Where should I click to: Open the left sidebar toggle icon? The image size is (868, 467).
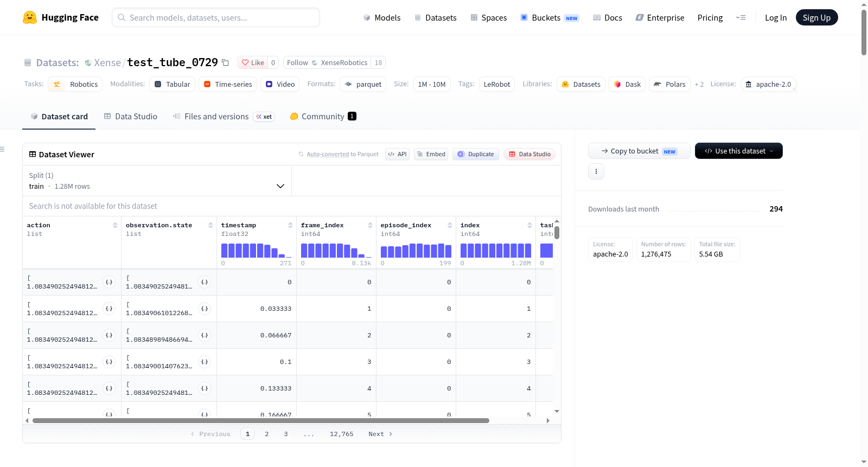coord(2,149)
